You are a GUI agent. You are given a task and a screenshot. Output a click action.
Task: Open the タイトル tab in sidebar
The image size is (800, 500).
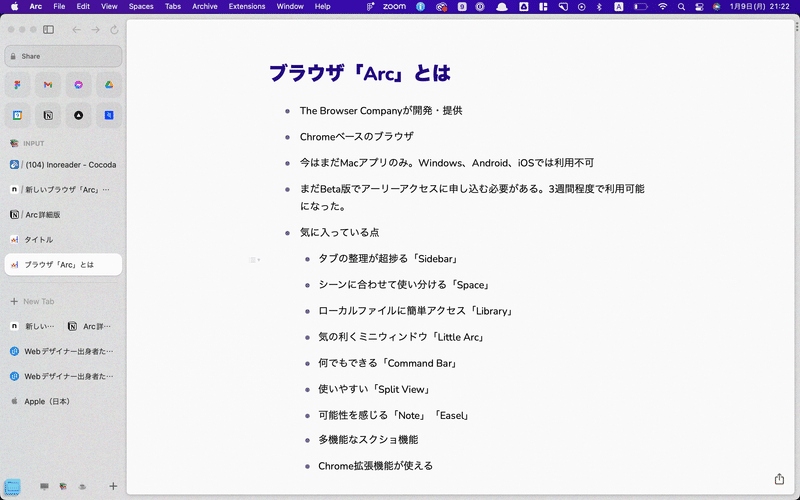(x=63, y=239)
